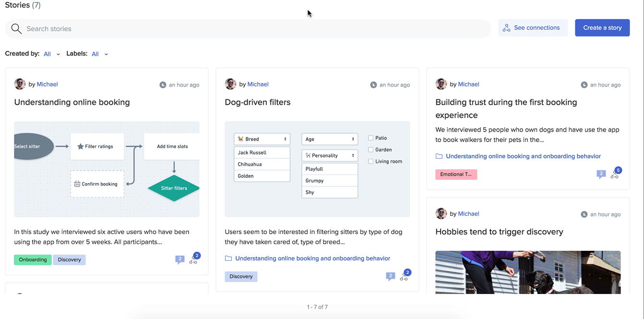Click Michael's avatar on Dog-driven filters card
The width and height of the screenshot is (644, 319).
230,84
